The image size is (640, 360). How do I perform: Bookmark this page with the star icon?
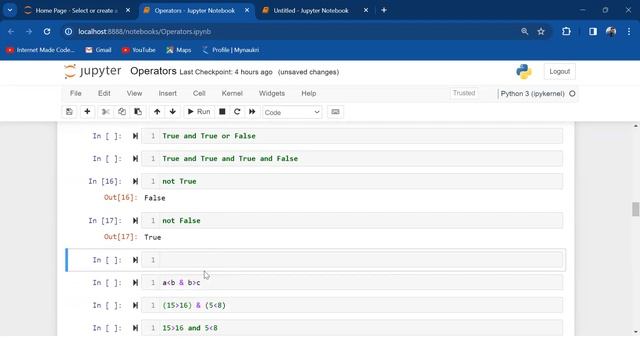coord(541,31)
